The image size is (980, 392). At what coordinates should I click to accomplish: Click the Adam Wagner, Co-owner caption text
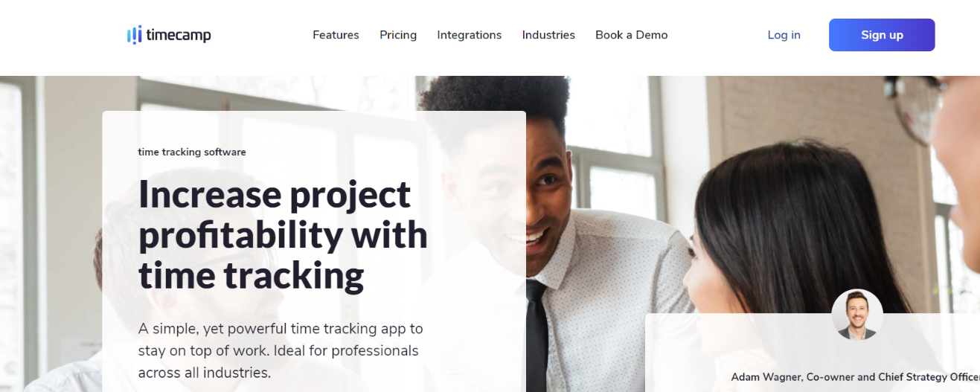(x=856, y=377)
